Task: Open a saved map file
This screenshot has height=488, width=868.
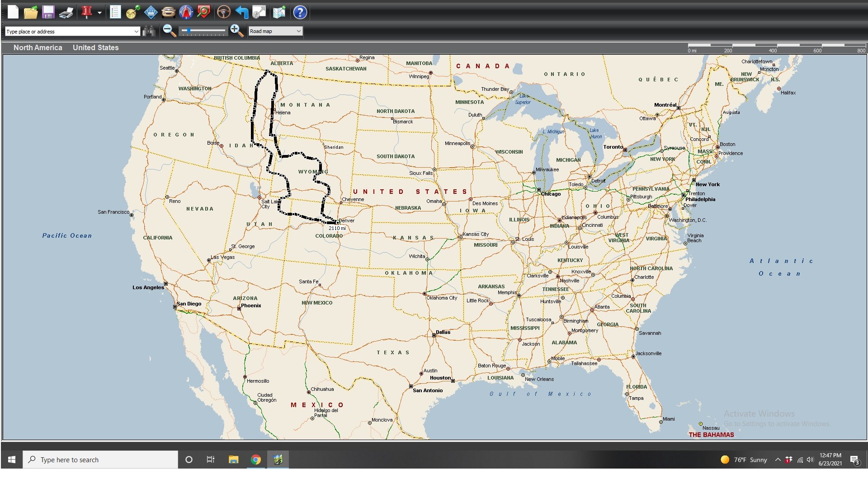Action: coord(31,12)
